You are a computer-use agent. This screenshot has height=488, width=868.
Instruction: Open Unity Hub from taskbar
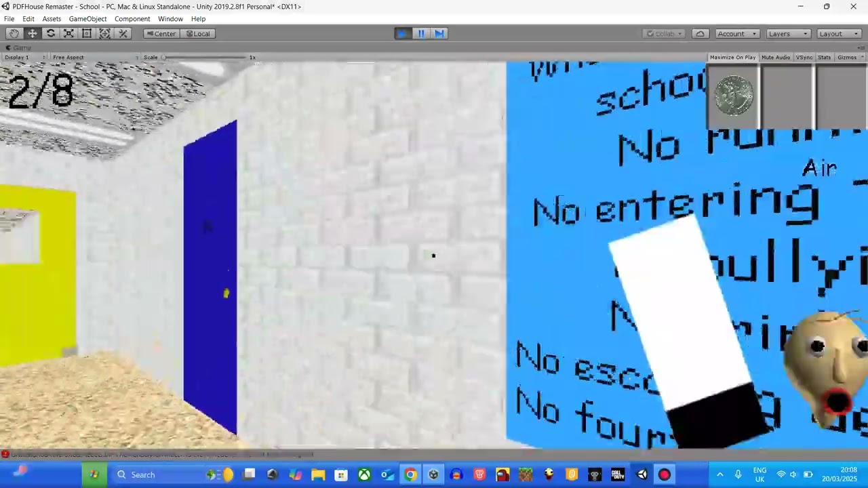[433, 474]
